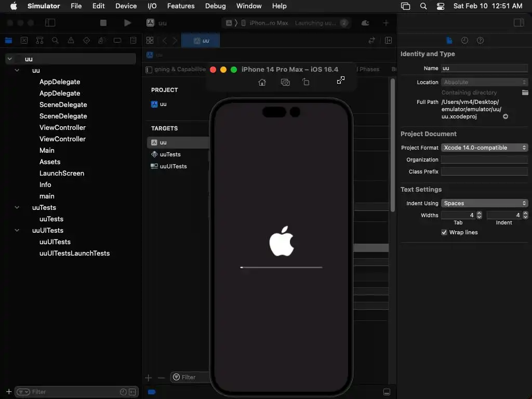Open the find navigator magnifier
The image size is (532, 399).
tap(55, 41)
